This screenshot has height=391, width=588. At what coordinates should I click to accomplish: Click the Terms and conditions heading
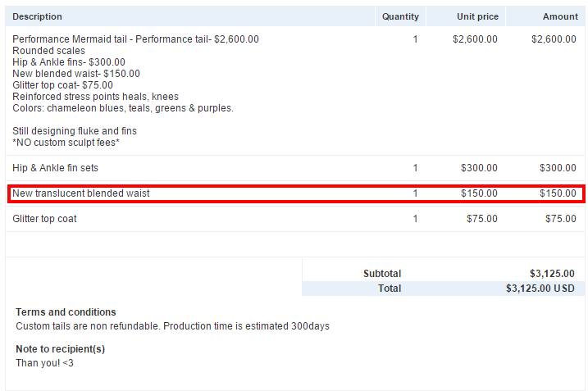click(x=66, y=312)
